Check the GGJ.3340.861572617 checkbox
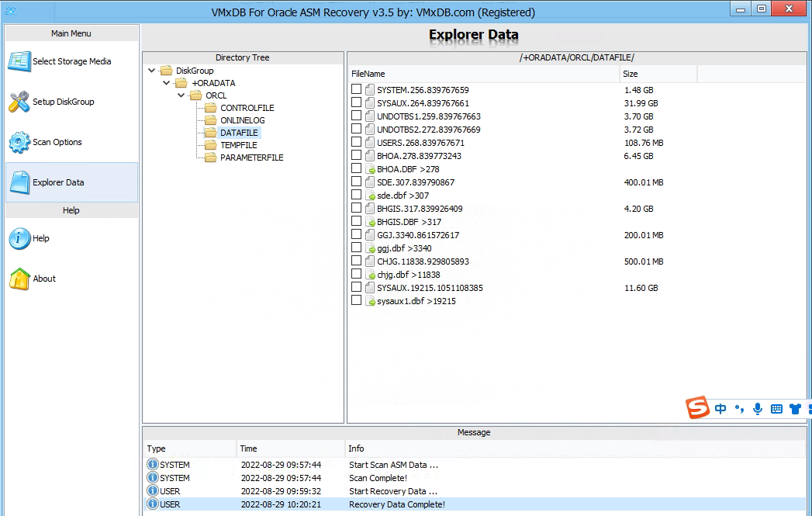Image resolution: width=812 pixels, height=516 pixels. point(356,234)
